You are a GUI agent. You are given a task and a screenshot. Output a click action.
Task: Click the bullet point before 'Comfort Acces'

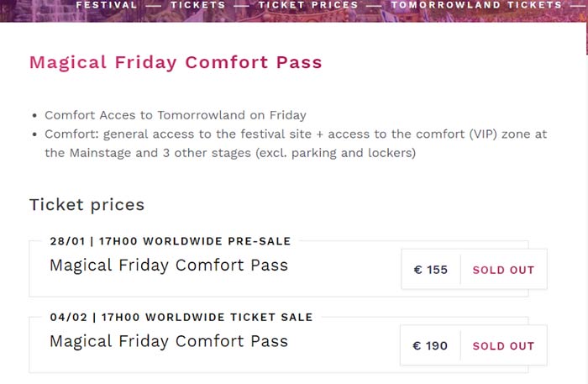pos(34,116)
